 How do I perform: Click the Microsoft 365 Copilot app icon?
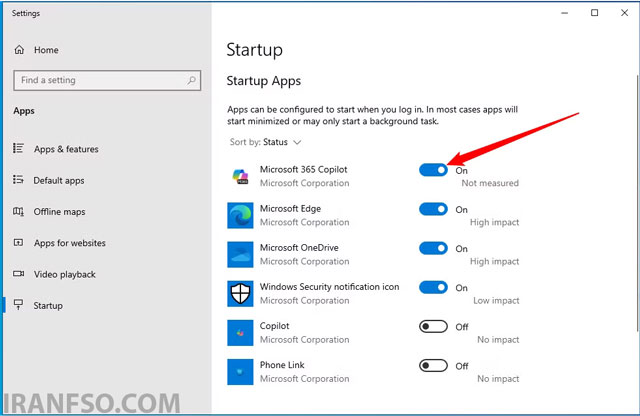click(240, 176)
